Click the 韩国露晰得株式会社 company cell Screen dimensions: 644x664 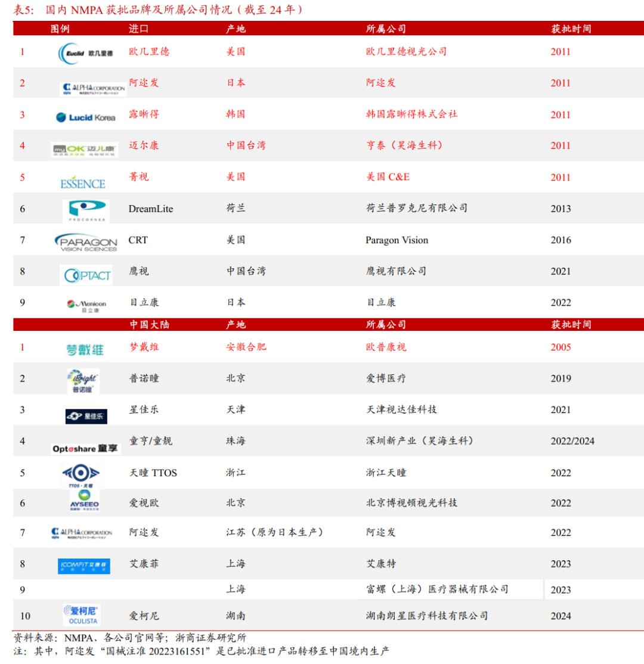[412, 114]
